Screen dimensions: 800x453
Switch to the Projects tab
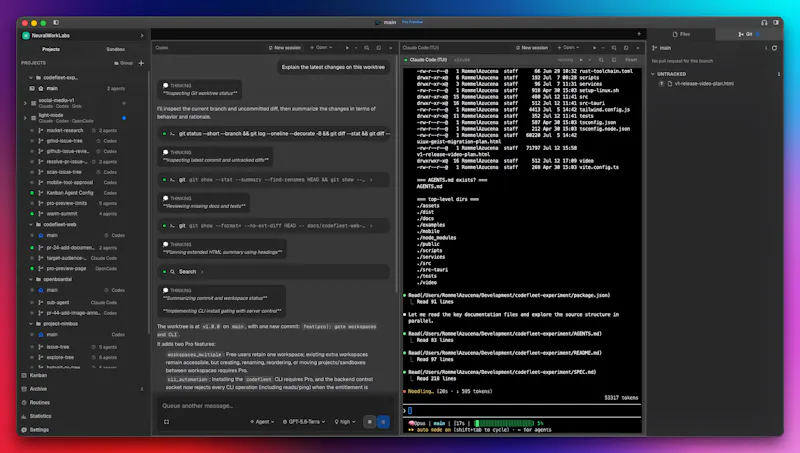click(51, 49)
